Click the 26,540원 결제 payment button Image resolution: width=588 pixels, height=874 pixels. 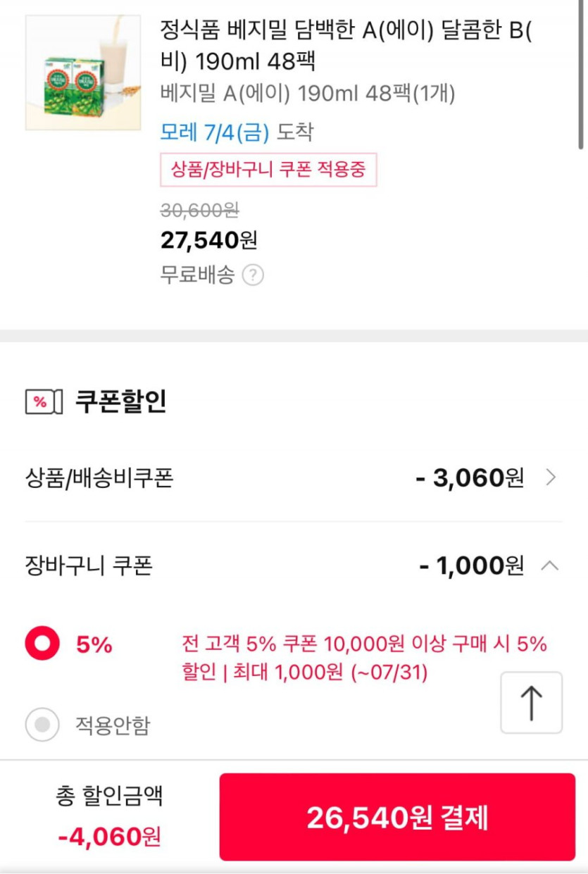[397, 817]
